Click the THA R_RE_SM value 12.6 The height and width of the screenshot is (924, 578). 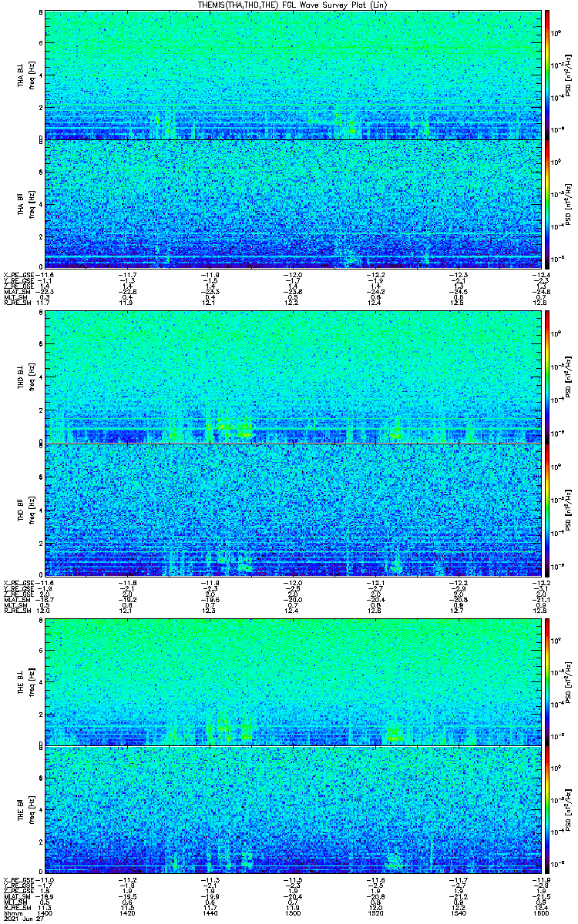point(539,303)
